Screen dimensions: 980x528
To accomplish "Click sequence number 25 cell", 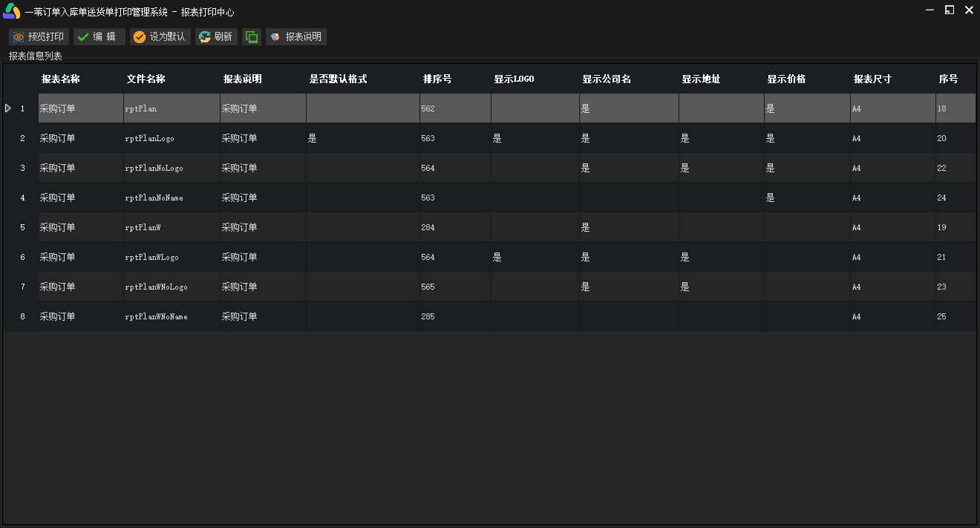I will (x=955, y=316).
